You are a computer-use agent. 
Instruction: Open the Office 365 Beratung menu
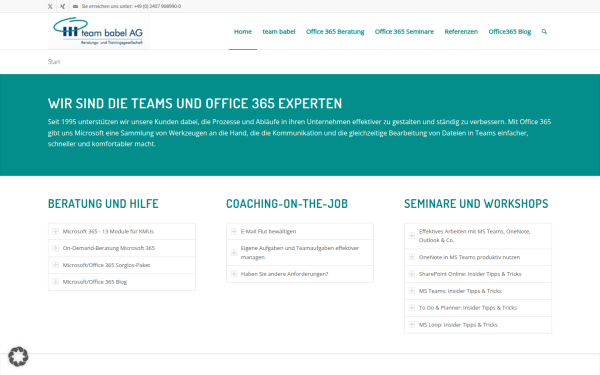tap(335, 32)
